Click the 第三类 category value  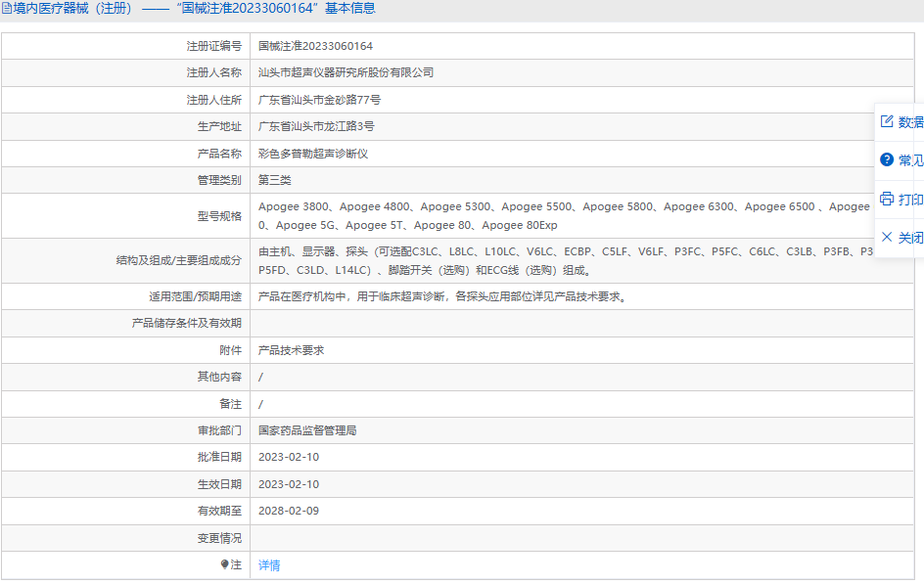[275, 180]
